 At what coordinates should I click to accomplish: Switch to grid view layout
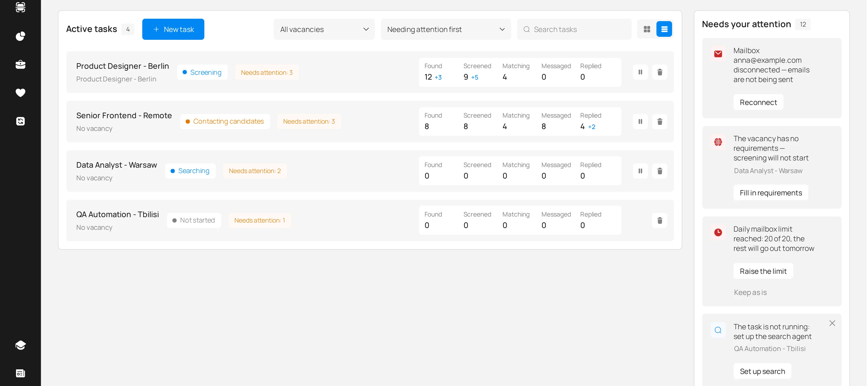click(x=647, y=29)
